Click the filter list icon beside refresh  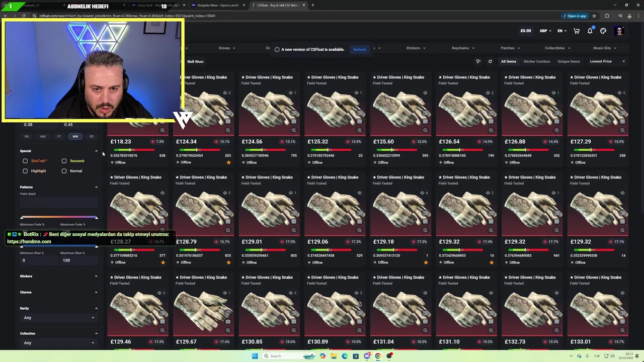coord(478,61)
